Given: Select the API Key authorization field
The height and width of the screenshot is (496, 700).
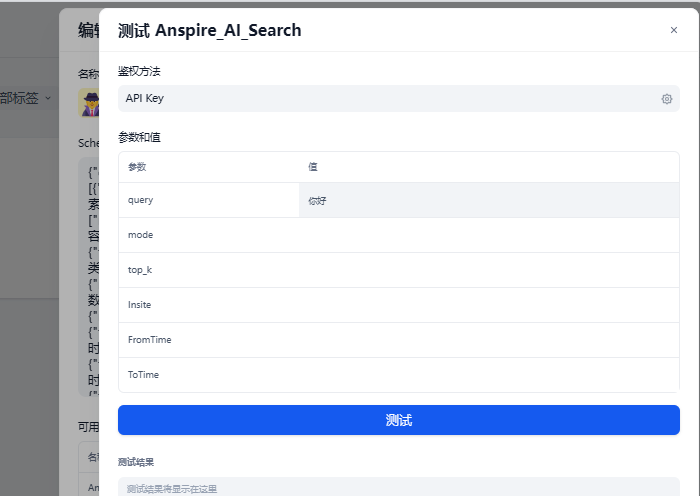Looking at the screenshot, I should pyautogui.click(x=399, y=99).
